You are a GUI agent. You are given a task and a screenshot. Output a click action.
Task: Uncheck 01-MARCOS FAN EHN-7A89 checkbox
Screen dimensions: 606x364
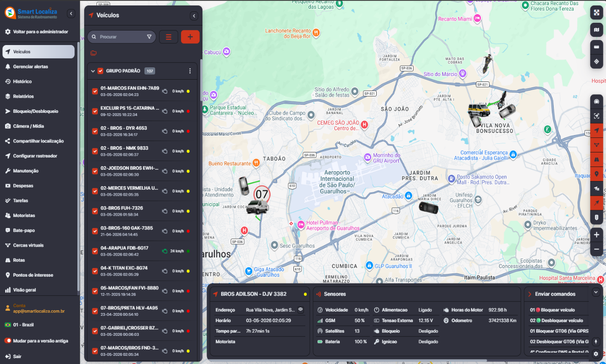[x=95, y=91]
